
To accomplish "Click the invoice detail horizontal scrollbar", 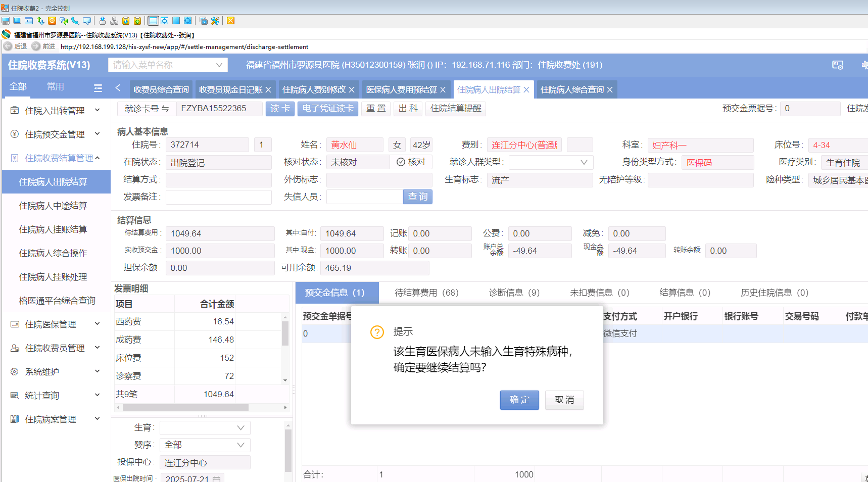I will (185, 408).
